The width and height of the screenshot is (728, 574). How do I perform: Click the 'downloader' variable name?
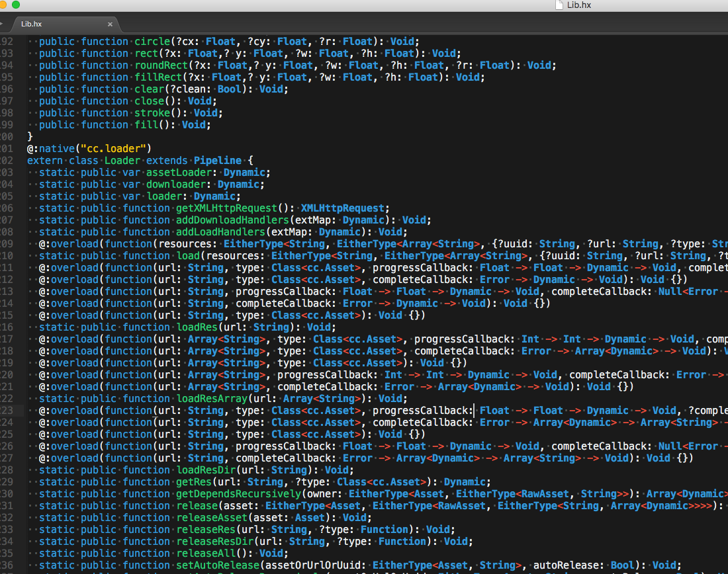pyautogui.click(x=176, y=184)
